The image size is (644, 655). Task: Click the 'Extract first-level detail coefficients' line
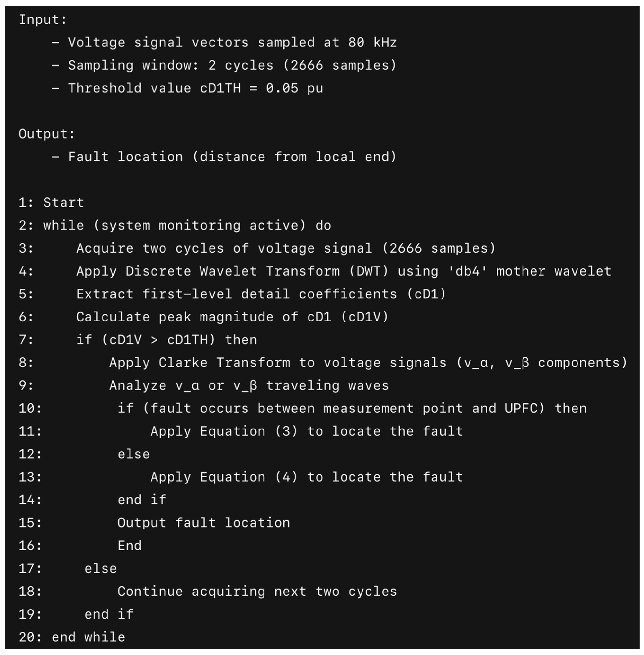click(261, 294)
